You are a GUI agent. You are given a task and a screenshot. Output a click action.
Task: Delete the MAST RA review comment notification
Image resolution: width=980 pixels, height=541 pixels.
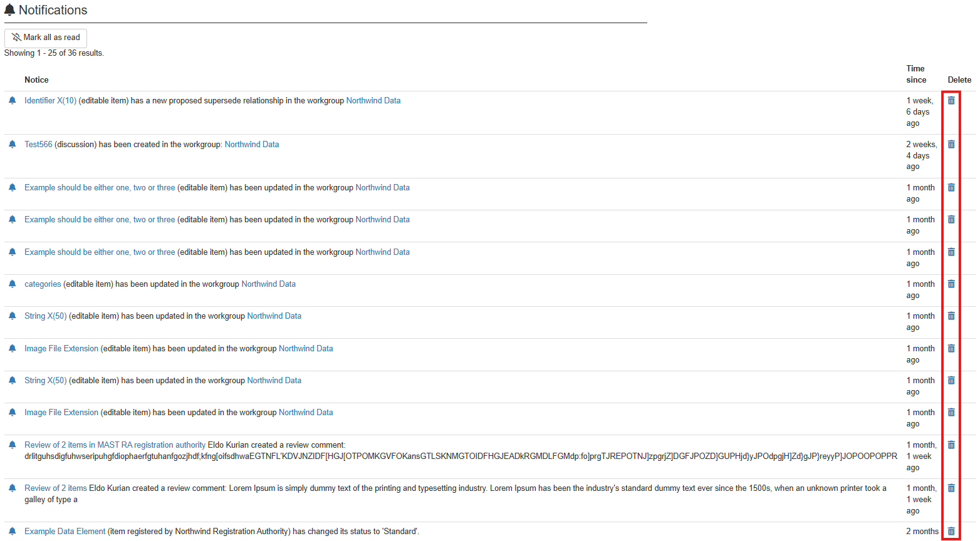[x=951, y=445]
